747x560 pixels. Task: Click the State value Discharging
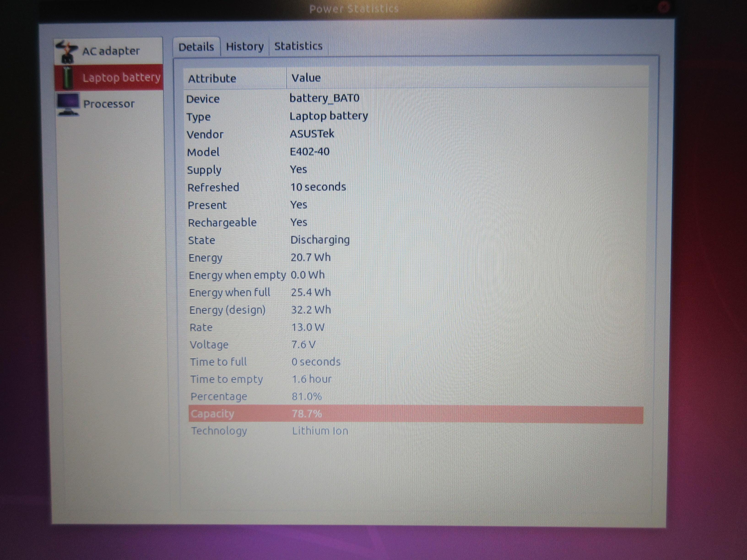[320, 240]
